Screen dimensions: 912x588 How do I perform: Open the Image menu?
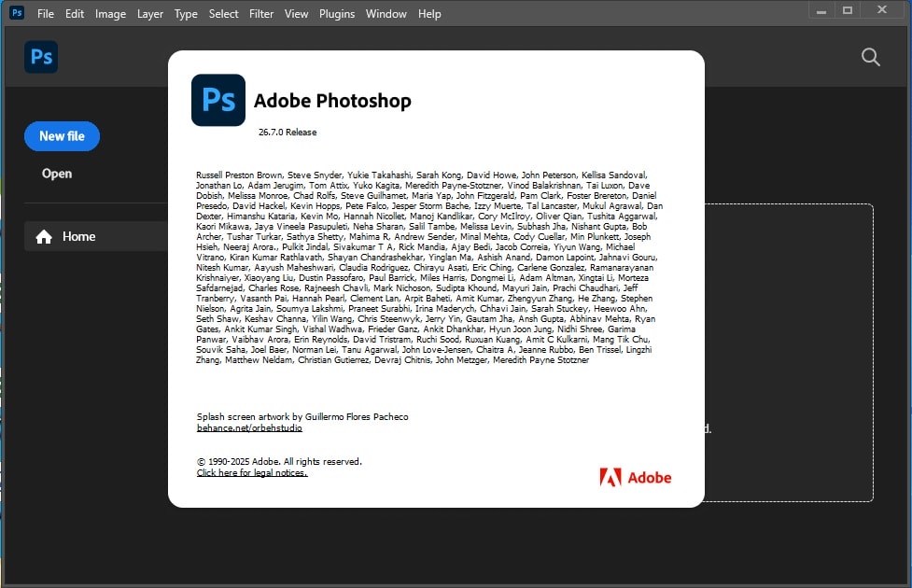110,13
